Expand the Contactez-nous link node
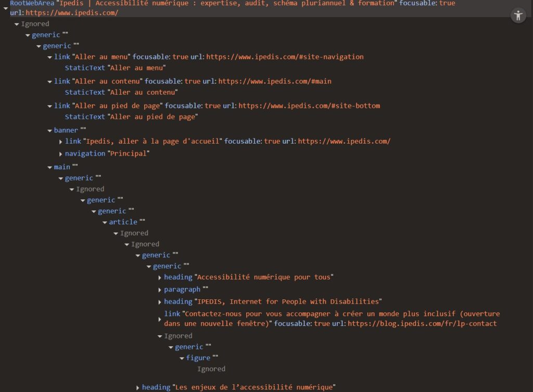Image resolution: width=533 pixels, height=392 pixels. coord(159,319)
